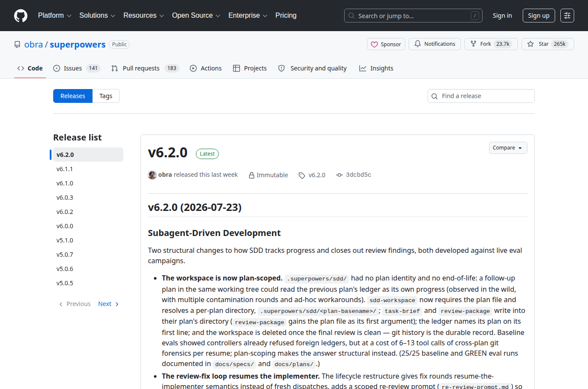The height and width of the screenshot is (389, 588).
Task: Open the Pull requests tab
Action: (x=145, y=68)
